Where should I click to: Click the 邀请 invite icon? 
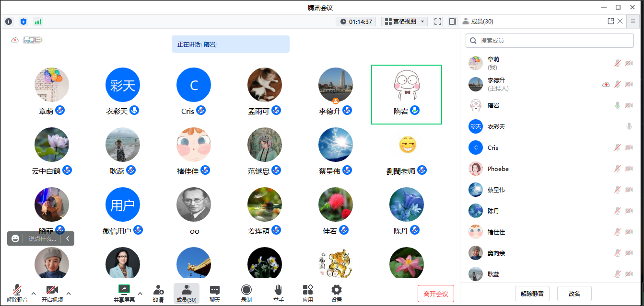pyautogui.click(x=158, y=293)
